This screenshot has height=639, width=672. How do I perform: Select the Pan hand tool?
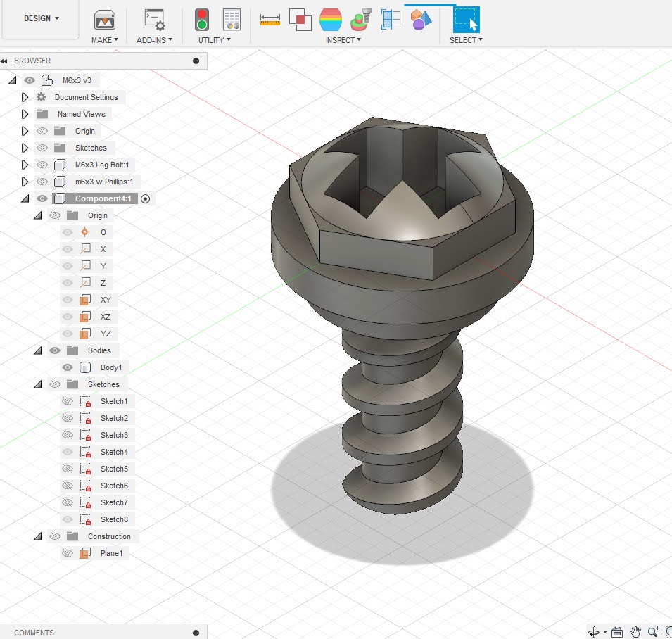click(635, 632)
